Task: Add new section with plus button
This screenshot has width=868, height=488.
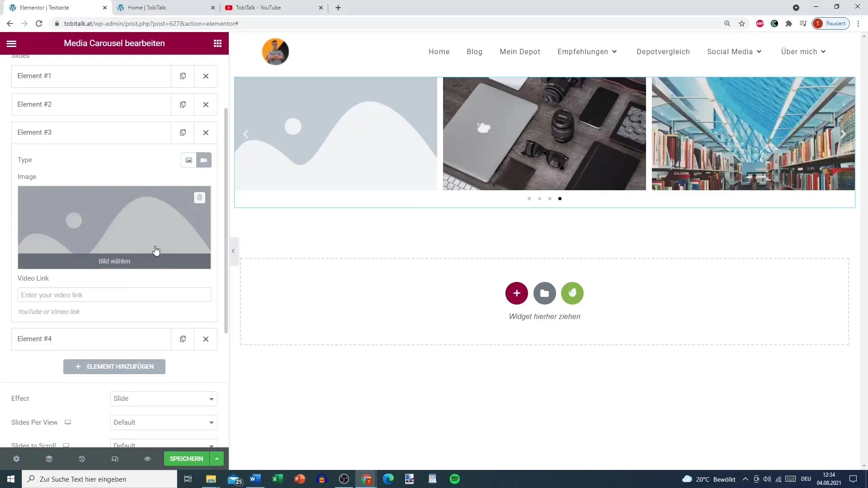Action: click(x=517, y=293)
